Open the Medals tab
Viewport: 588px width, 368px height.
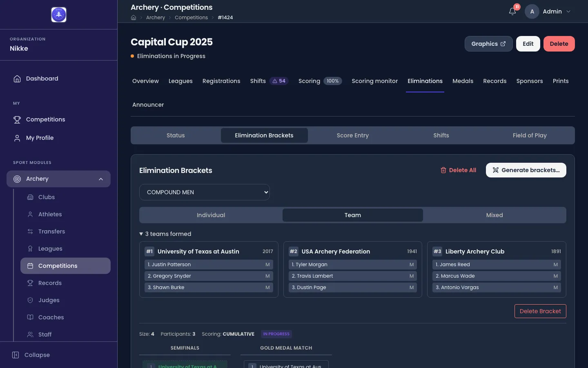(463, 81)
